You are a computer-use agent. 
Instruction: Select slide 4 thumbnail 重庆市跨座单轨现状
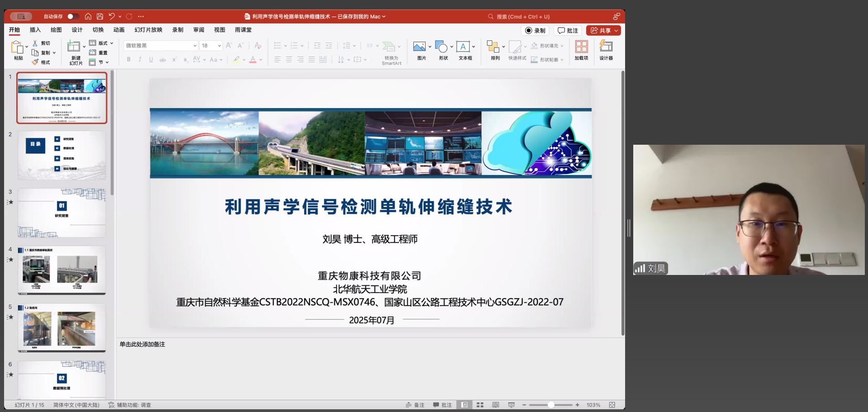tap(62, 270)
